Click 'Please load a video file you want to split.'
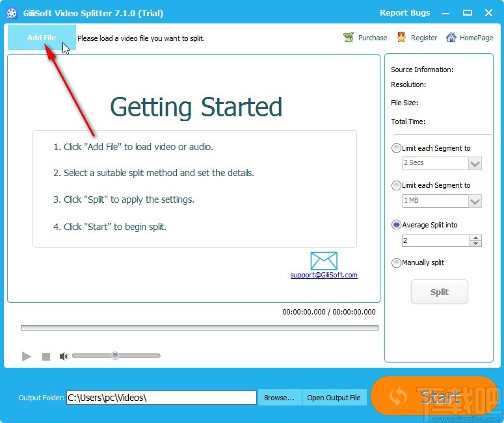The height and width of the screenshot is (423, 504). [141, 38]
